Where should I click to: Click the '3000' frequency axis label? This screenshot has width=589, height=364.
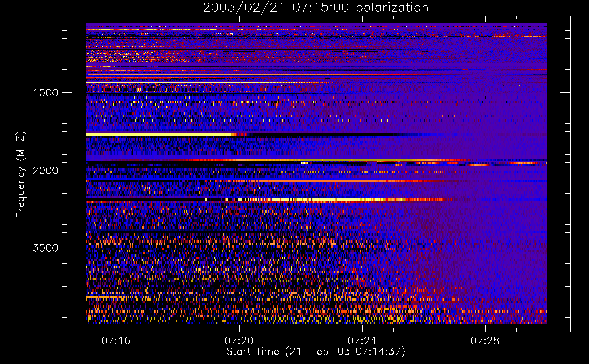46,248
